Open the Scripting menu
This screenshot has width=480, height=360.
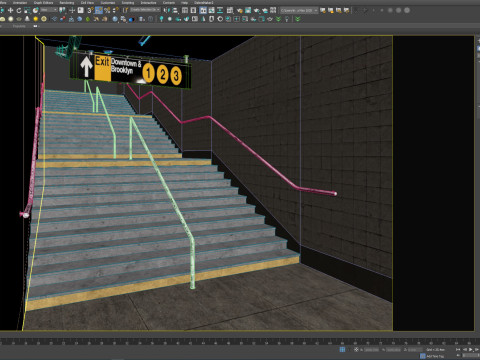coord(128,3)
